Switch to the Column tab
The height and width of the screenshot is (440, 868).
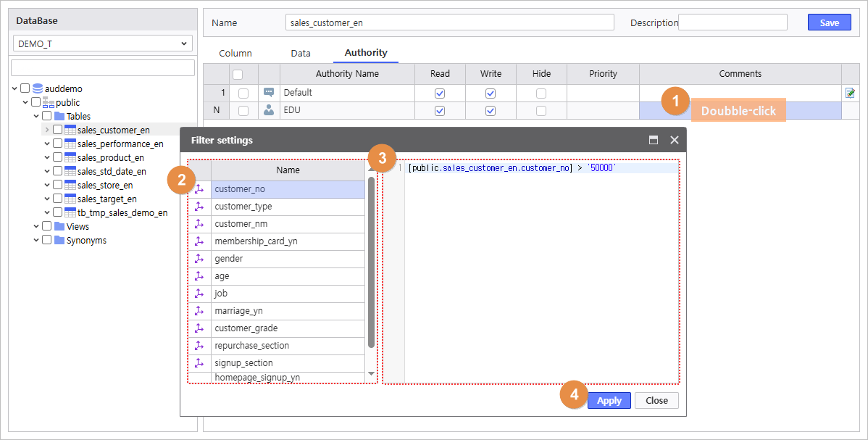click(235, 53)
